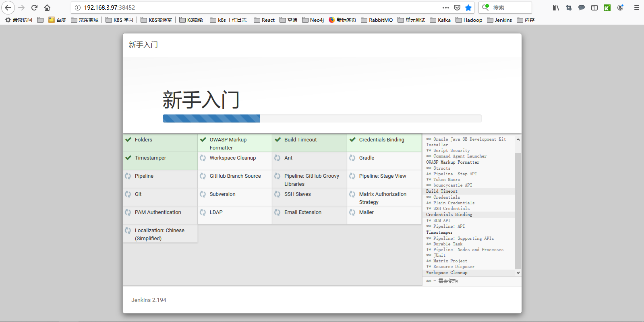Image resolution: width=644 pixels, height=322 pixels.
Task: Expand the Jenkins bookmarks folder
Action: pyautogui.click(x=499, y=20)
